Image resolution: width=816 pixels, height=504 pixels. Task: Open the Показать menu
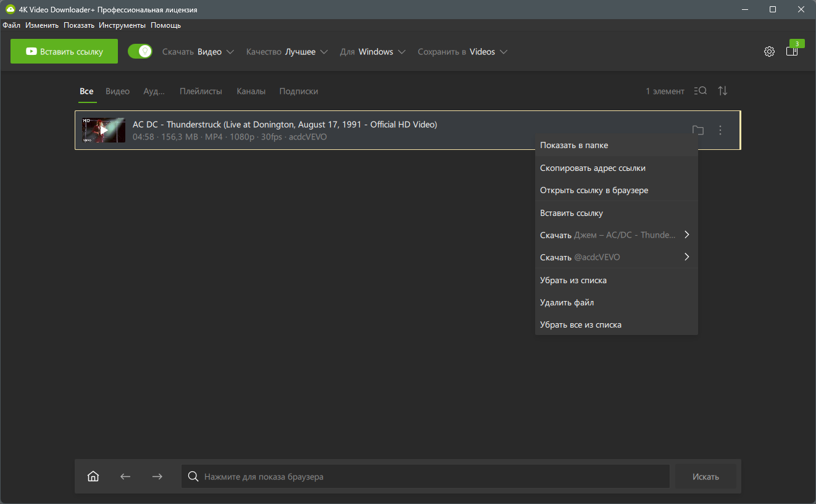click(79, 25)
